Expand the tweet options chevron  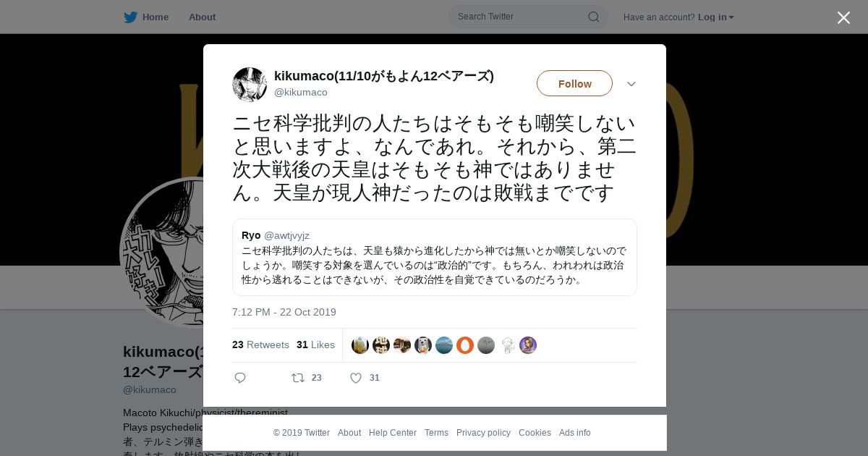click(631, 84)
